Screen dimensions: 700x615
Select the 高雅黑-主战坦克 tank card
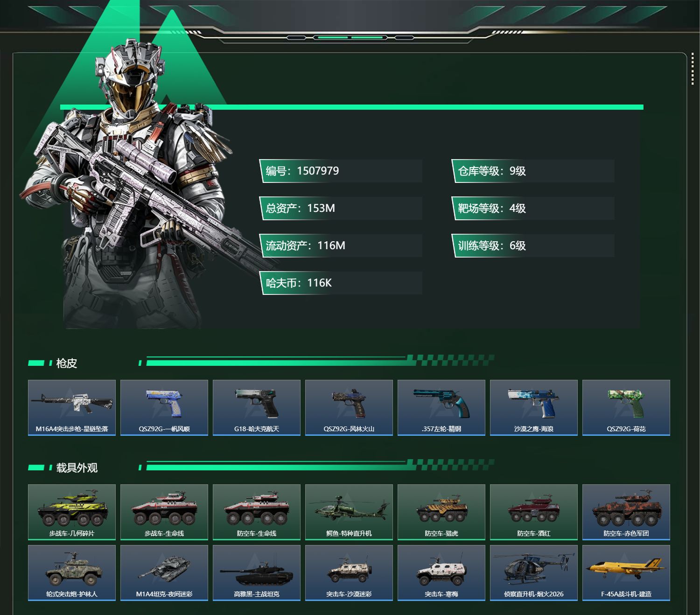[x=257, y=573]
